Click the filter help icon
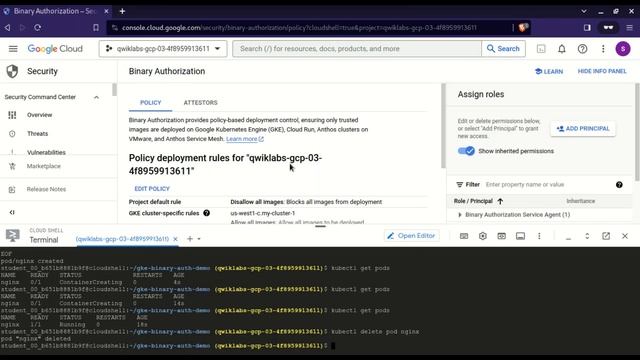 619,184
